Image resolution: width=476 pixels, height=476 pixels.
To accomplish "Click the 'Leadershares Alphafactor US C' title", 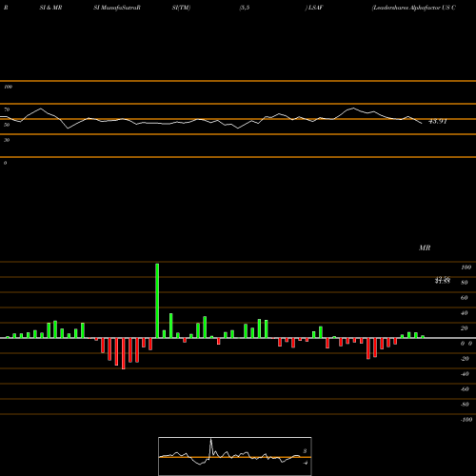I will click(414, 8).
